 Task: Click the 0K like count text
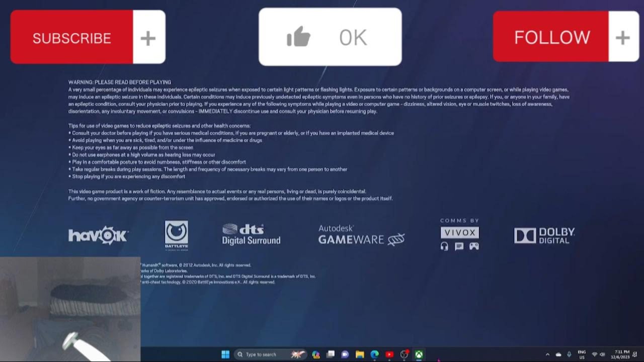tap(353, 37)
